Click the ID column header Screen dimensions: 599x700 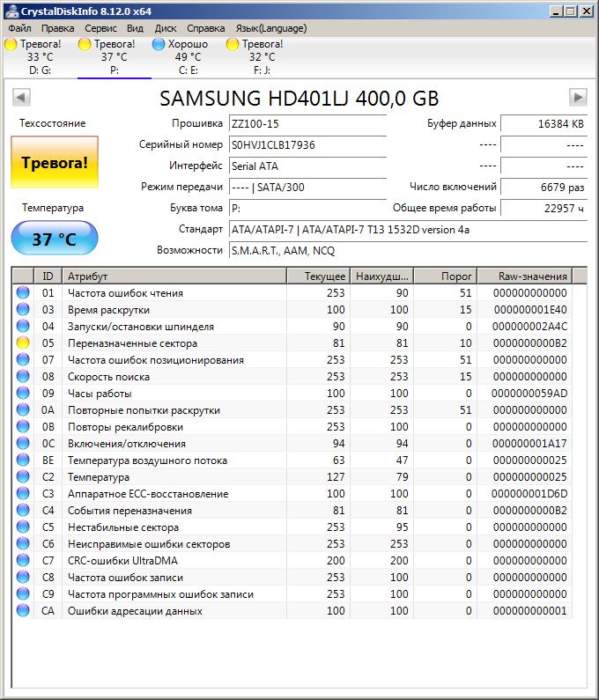(48, 276)
